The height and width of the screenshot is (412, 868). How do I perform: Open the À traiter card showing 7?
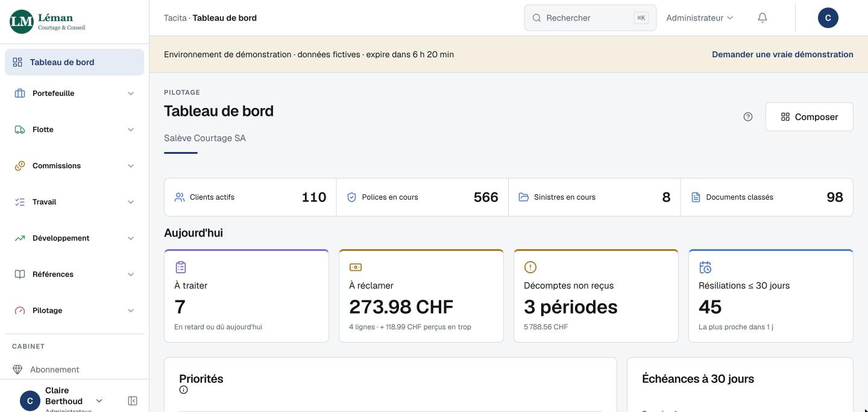click(247, 296)
